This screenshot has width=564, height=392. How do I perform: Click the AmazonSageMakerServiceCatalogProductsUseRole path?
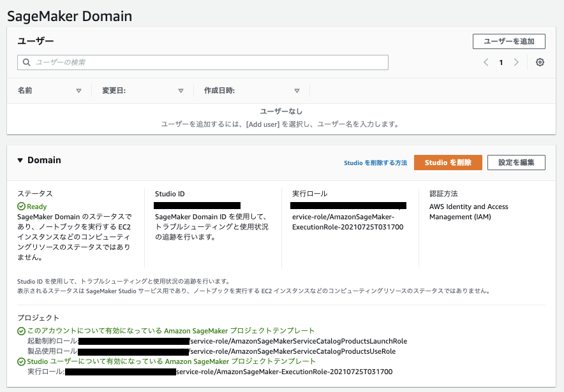(x=293, y=351)
